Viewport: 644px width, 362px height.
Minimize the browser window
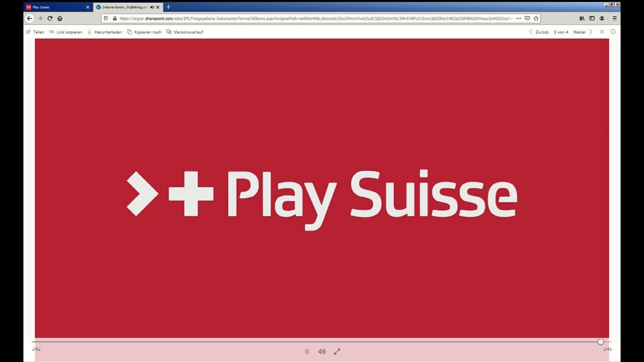click(x=607, y=5)
